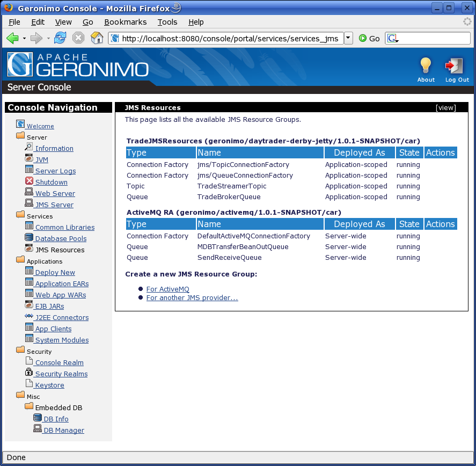
Task: Click the Welcome icon in navigation
Action: pos(20,124)
